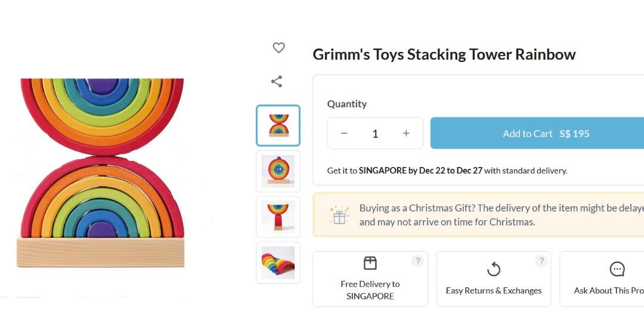644x322 pixels.
Task: Open the Free Delivery help question mark
Action: 418,261
